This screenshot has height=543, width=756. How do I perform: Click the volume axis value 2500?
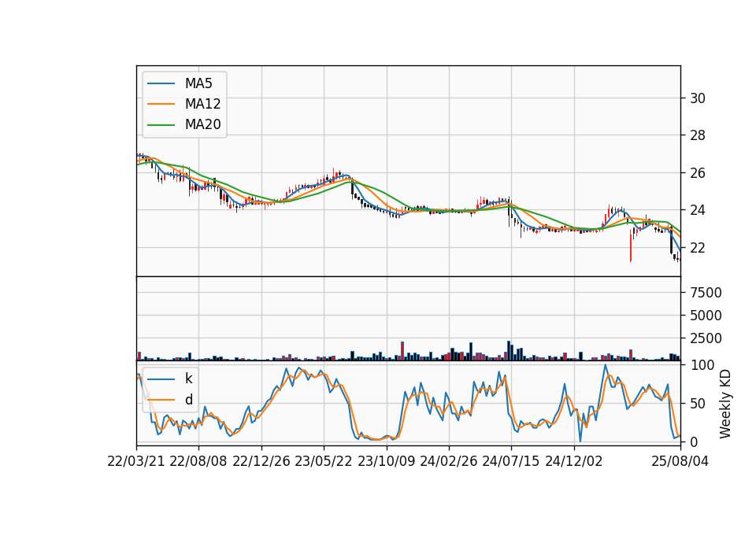click(706, 338)
